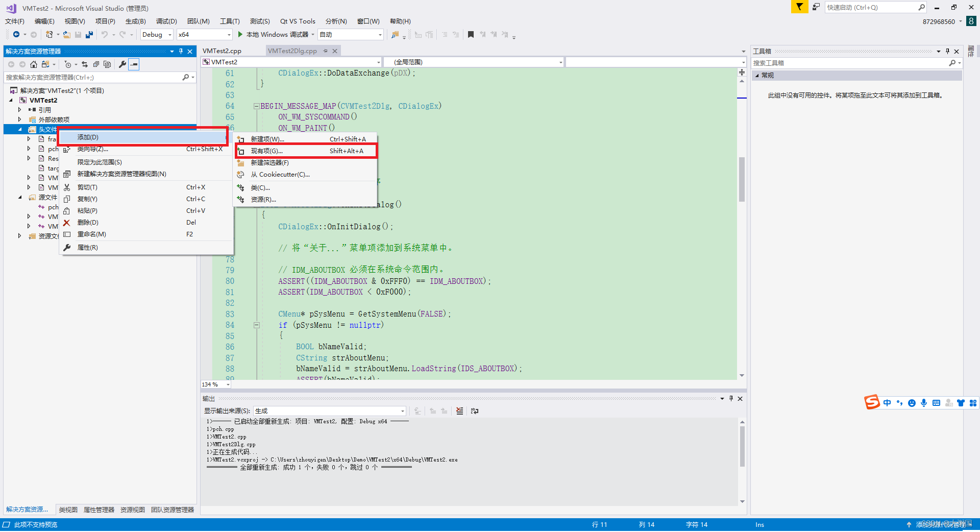
Task: Click Home icon in Solution Explorer
Action: [x=34, y=64]
